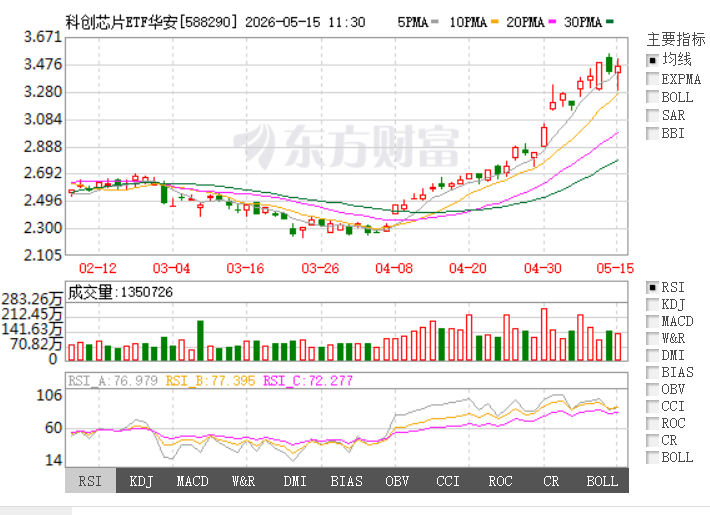Enable the BOLL main indicator option

click(x=652, y=97)
